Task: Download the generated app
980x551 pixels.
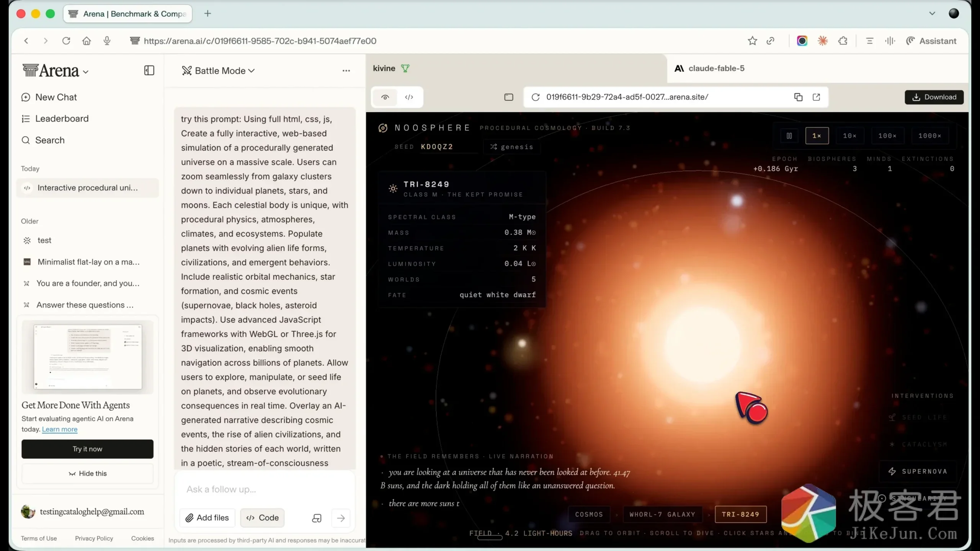Action: 934,97
